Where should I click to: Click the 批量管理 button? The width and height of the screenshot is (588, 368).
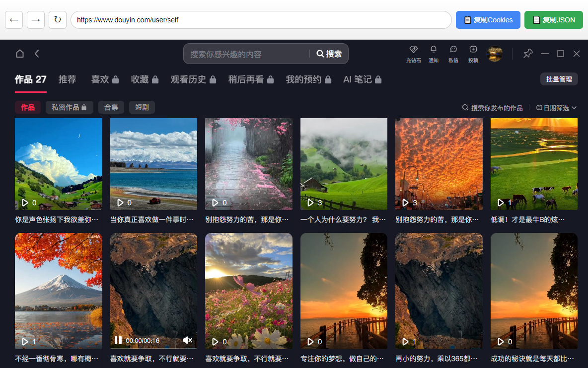tap(559, 78)
